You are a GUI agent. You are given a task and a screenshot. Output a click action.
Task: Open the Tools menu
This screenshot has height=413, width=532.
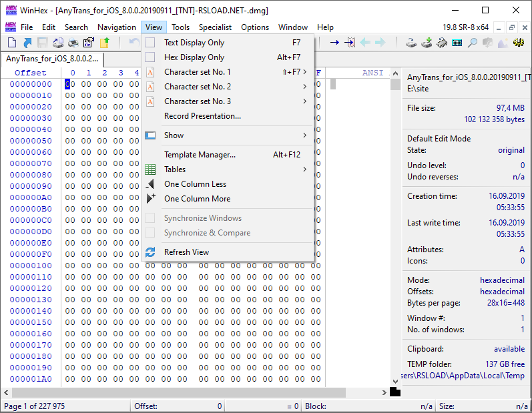pos(180,27)
